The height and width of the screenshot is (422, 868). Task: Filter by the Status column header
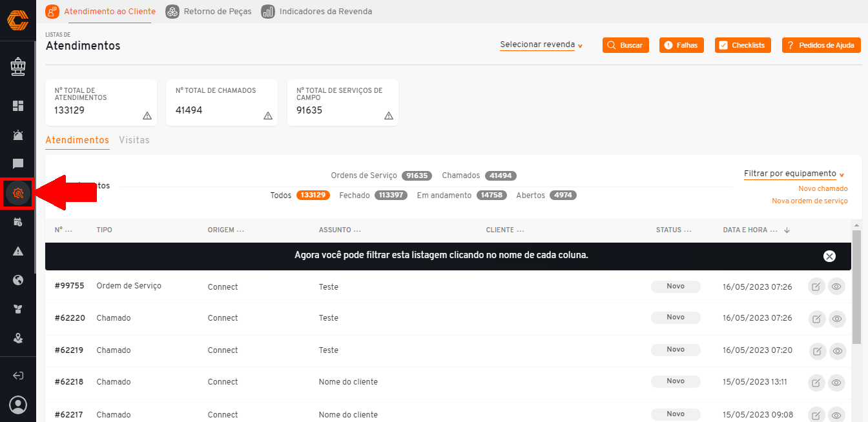(674, 230)
